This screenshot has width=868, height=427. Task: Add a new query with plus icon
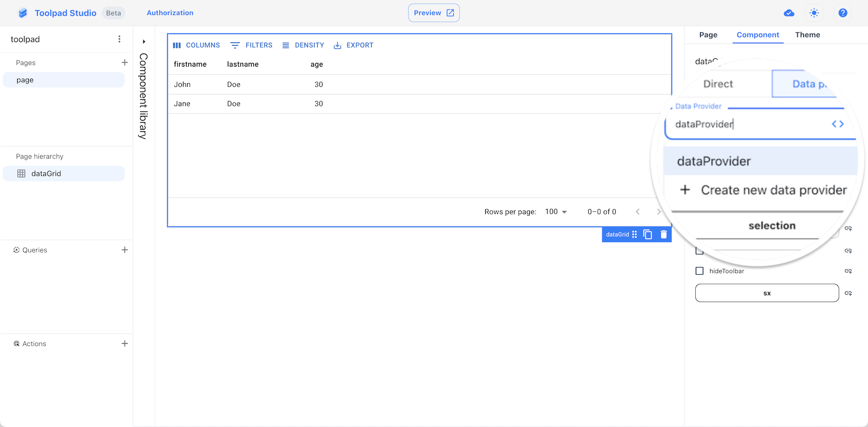pyautogui.click(x=125, y=250)
